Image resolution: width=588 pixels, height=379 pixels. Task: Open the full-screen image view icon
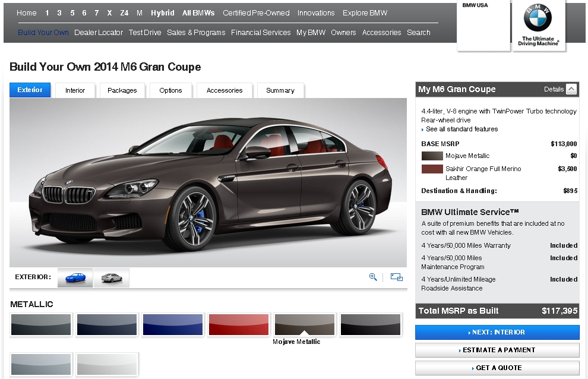click(396, 277)
